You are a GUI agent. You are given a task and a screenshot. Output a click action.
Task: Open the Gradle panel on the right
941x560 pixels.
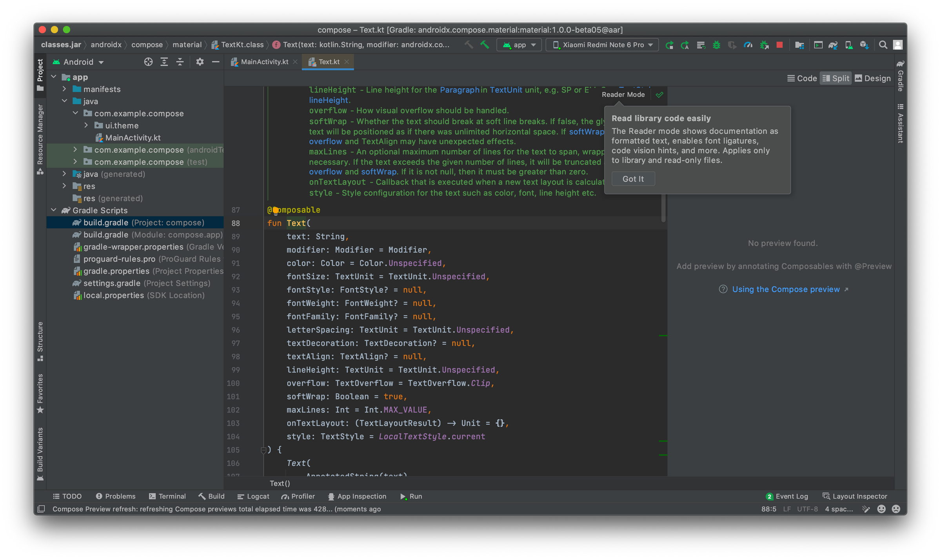coord(900,78)
